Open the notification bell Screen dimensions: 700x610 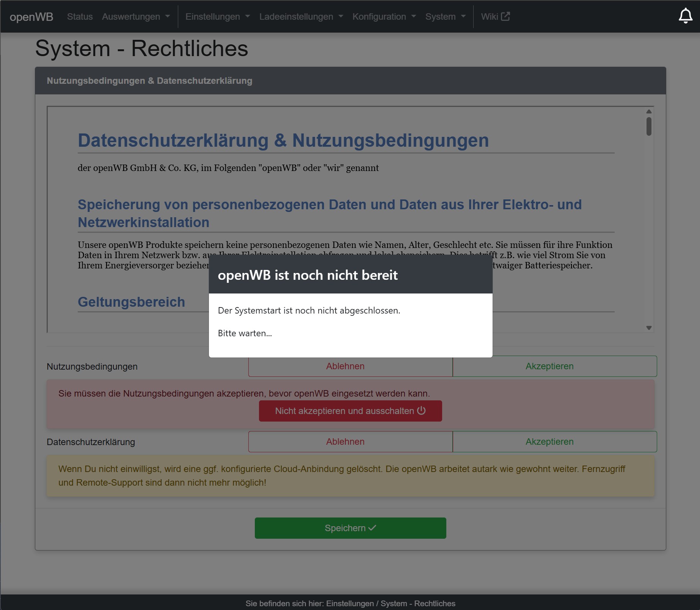point(686,16)
